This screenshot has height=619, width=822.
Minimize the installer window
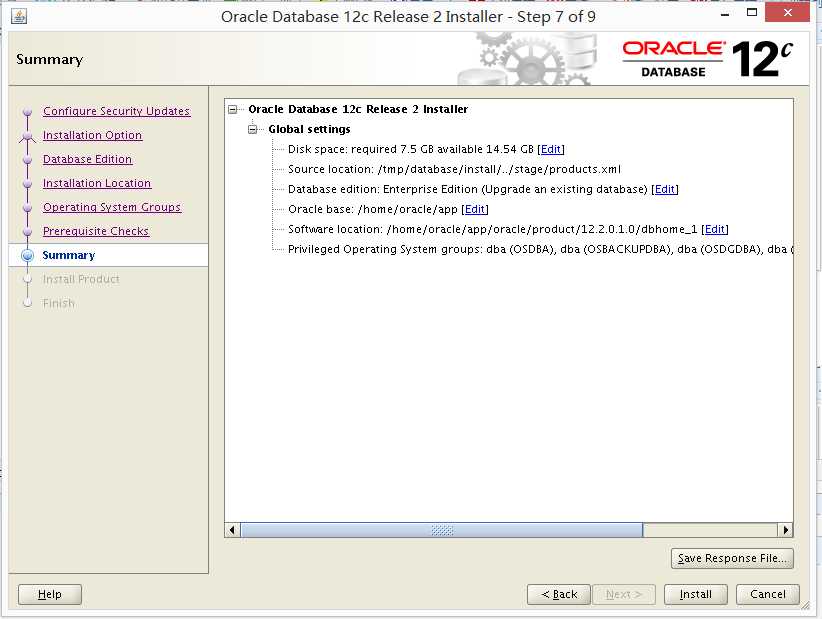click(725, 14)
